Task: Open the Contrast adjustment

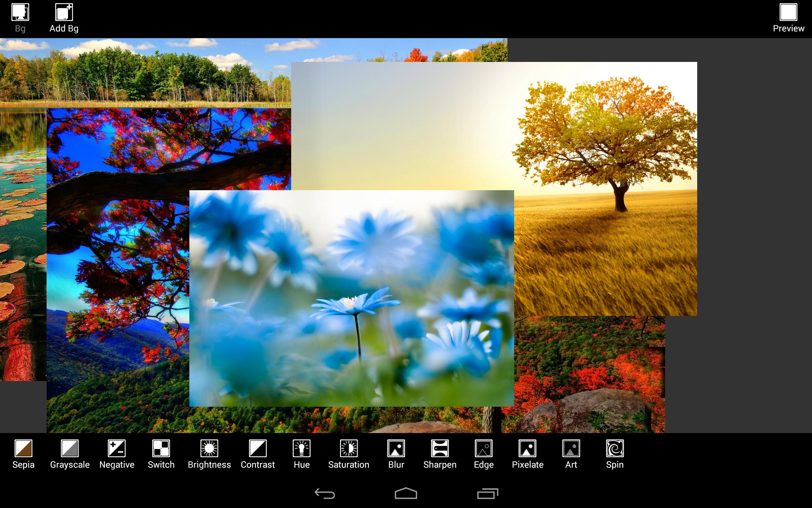Action: pyautogui.click(x=258, y=454)
